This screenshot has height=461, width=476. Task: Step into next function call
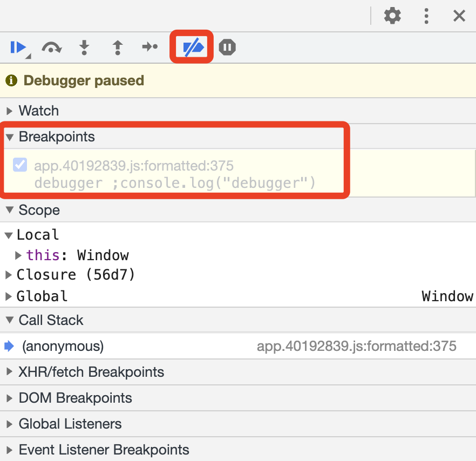tap(84, 48)
